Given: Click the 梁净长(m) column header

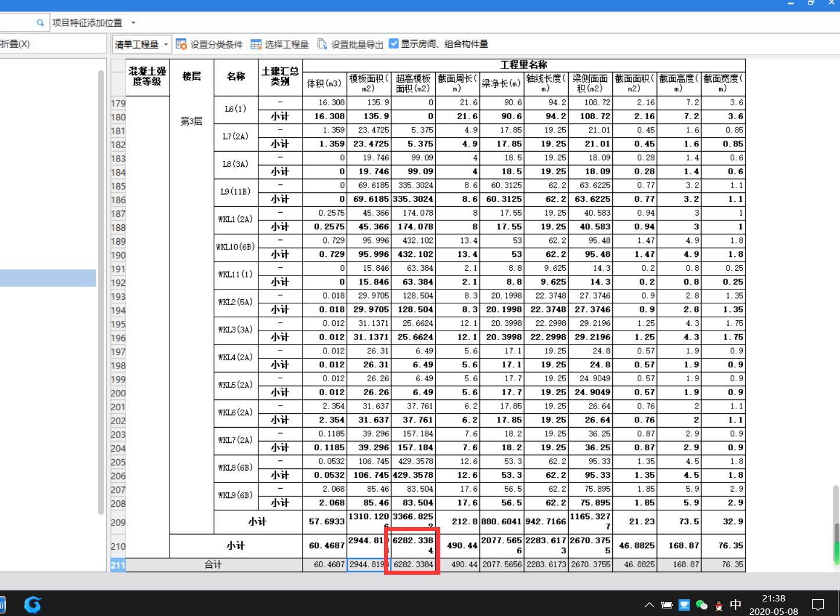Looking at the screenshot, I should pos(501,84).
